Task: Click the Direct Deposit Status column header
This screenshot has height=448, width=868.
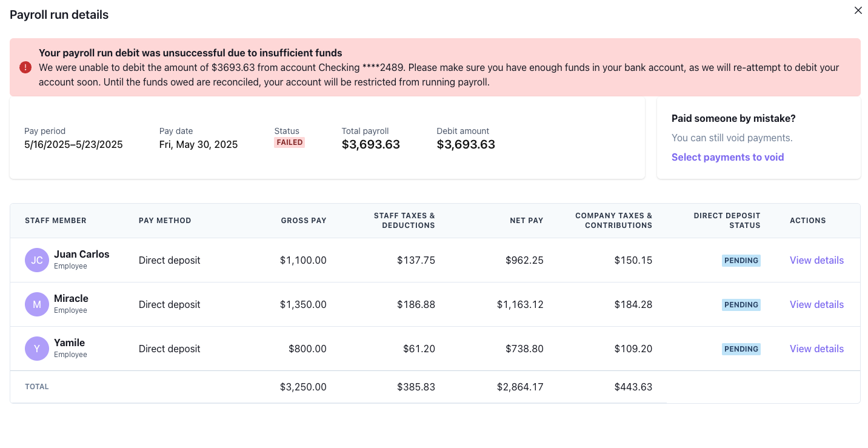Action: click(727, 221)
